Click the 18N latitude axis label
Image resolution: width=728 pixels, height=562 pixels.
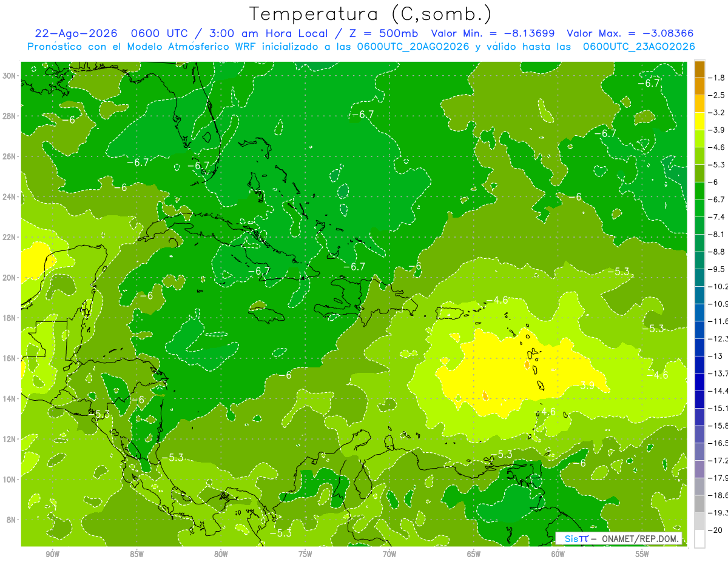click(10, 318)
